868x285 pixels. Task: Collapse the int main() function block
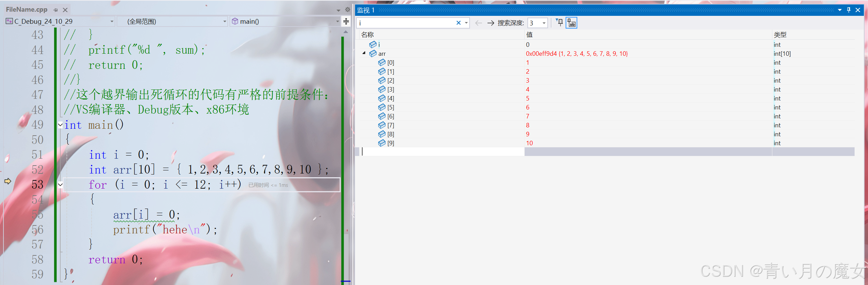(61, 125)
